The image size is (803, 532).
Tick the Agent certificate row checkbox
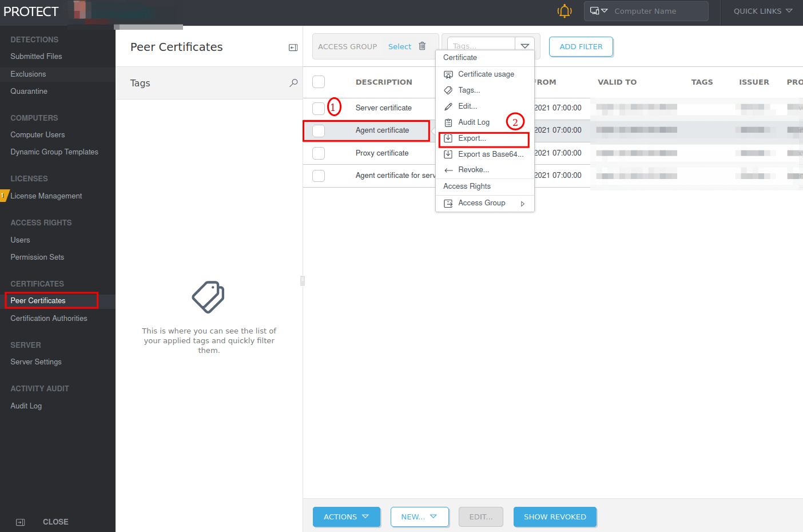tap(319, 130)
